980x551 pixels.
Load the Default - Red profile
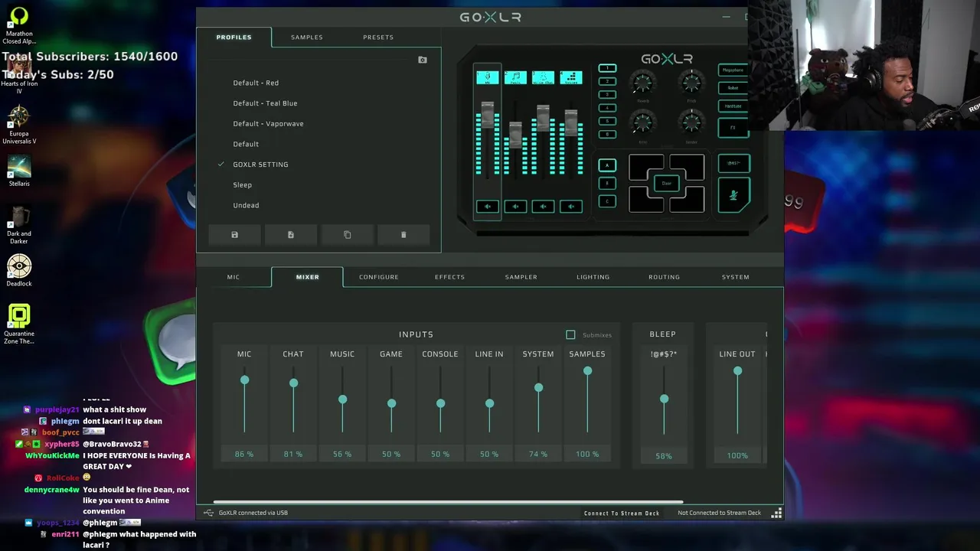coord(256,83)
